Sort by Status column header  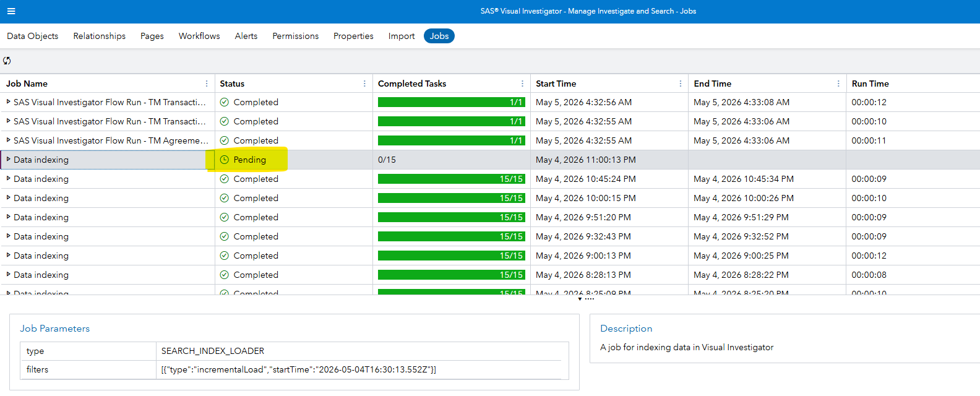[x=232, y=84]
